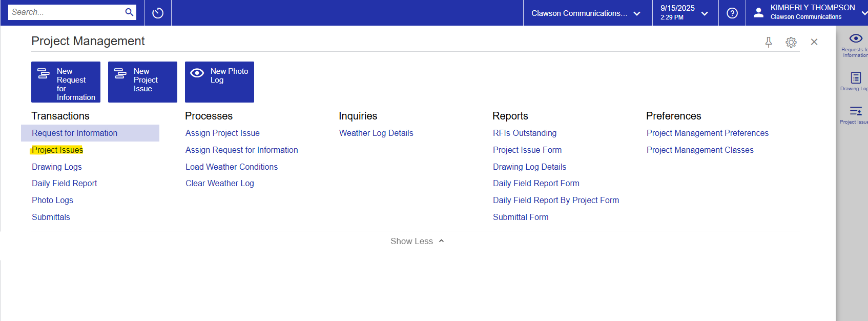Screen dimensions: 868x321
Task: Pin the Project Management menu
Action: coord(768,42)
